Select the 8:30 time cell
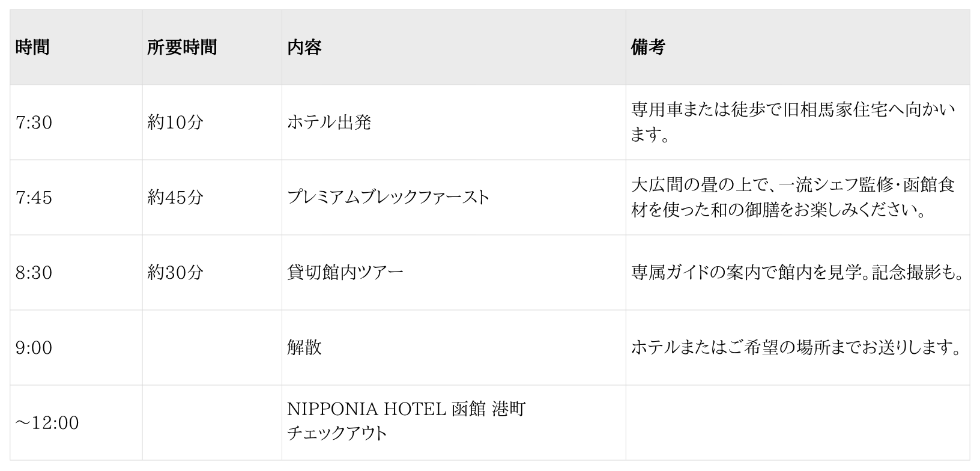 pos(34,273)
